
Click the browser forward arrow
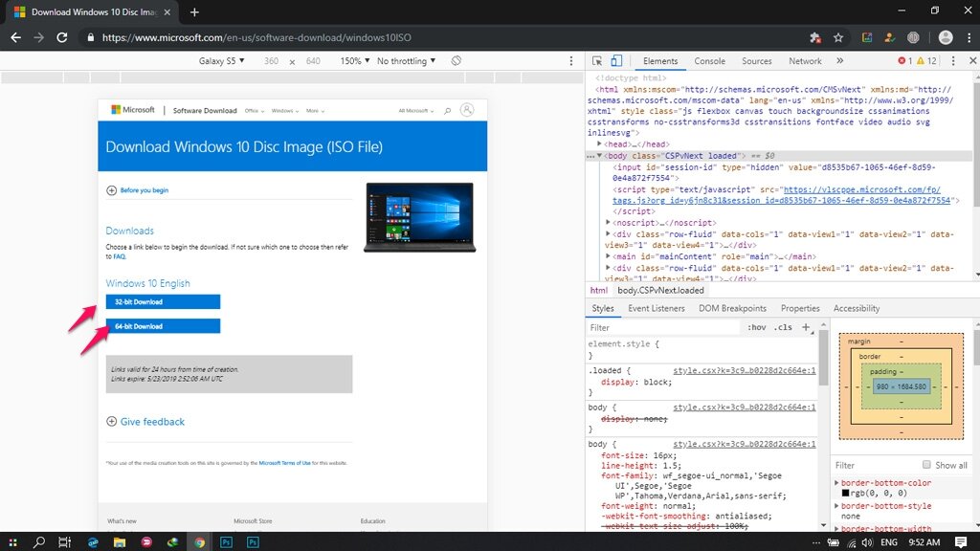(x=38, y=37)
